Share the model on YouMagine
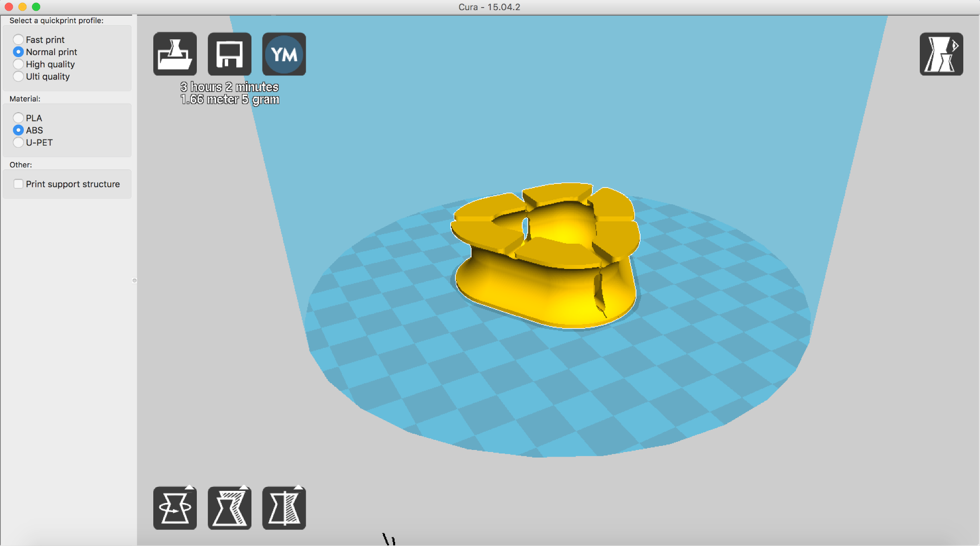 284,54
